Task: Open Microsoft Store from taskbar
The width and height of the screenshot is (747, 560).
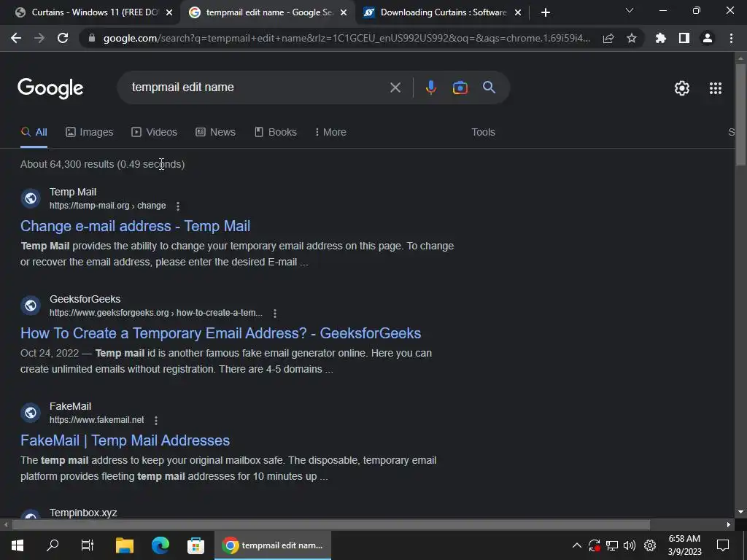Action: [196, 545]
